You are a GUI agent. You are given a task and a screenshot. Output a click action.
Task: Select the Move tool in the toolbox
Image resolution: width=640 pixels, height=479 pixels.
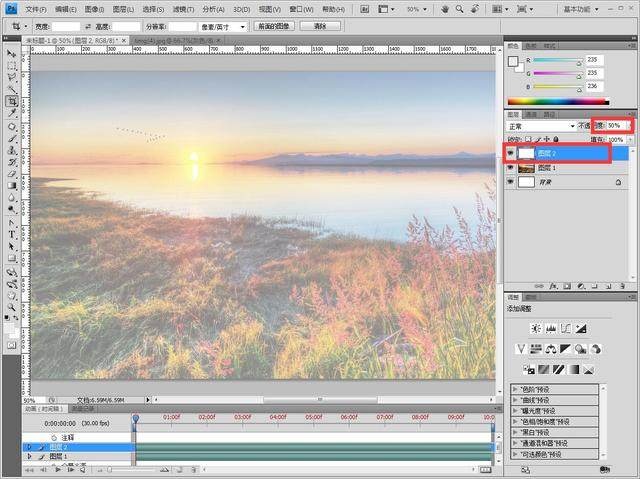pyautogui.click(x=12, y=53)
